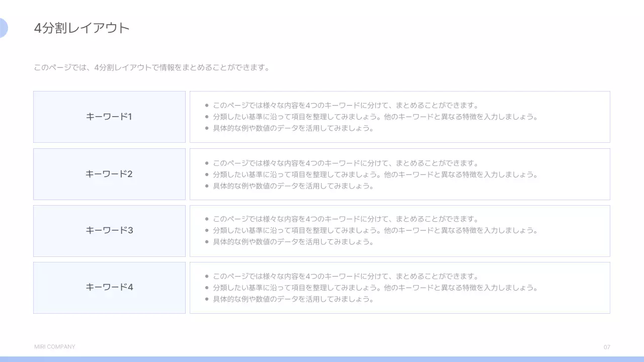644x362 pixels.
Task: Select the キーワード1 label box
Action: (109, 117)
